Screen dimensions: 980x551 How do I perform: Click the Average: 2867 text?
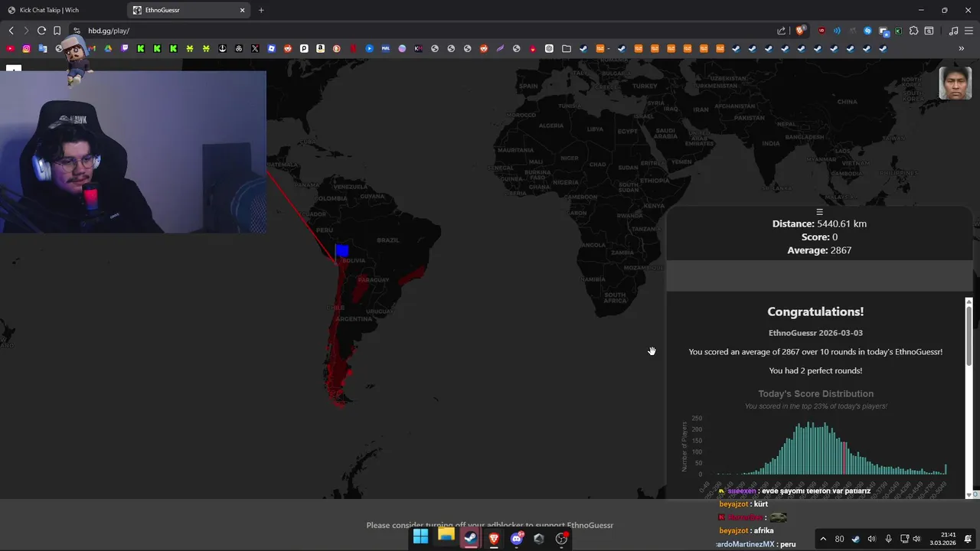(819, 250)
